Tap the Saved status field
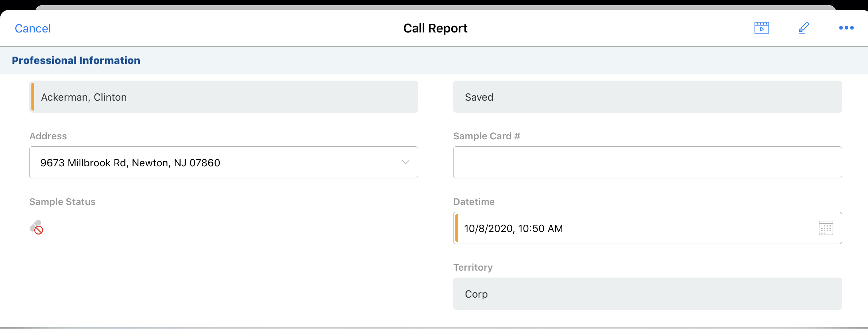868x329 pixels. tap(647, 97)
